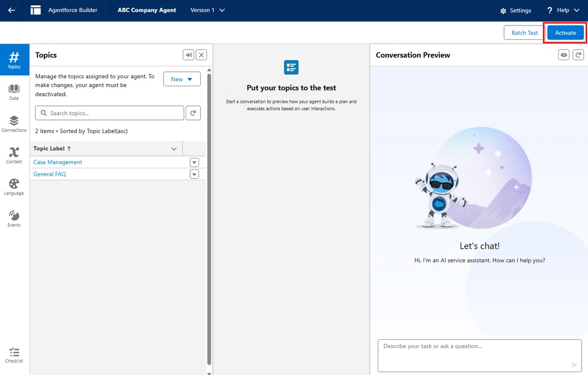The image size is (588, 375).
Task: Open row actions for Case Management
Action: (x=195, y=162)
